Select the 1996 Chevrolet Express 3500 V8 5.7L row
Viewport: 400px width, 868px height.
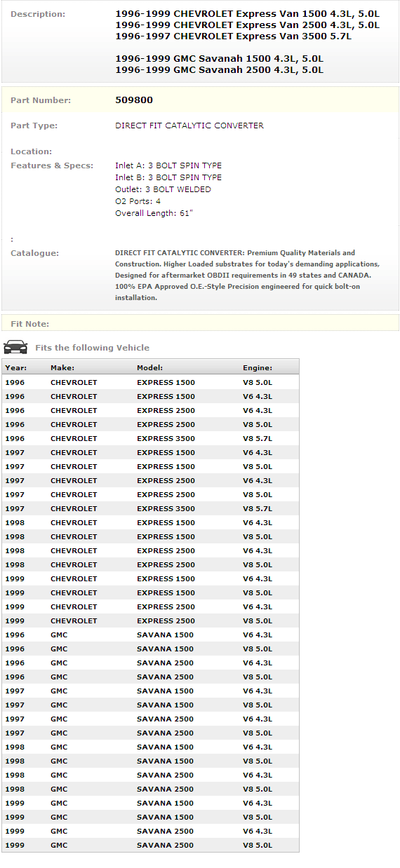150,438
